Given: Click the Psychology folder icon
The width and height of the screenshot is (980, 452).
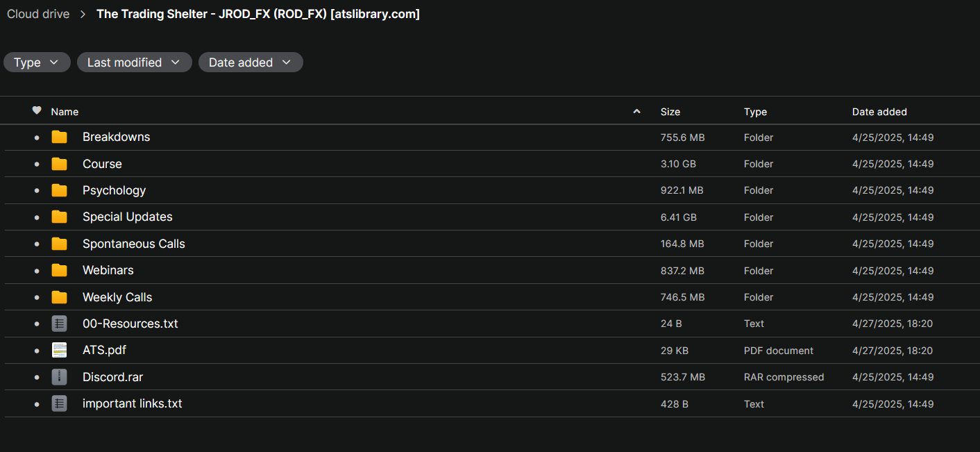Looking at the screenshot, I should [x=60, y=190].
